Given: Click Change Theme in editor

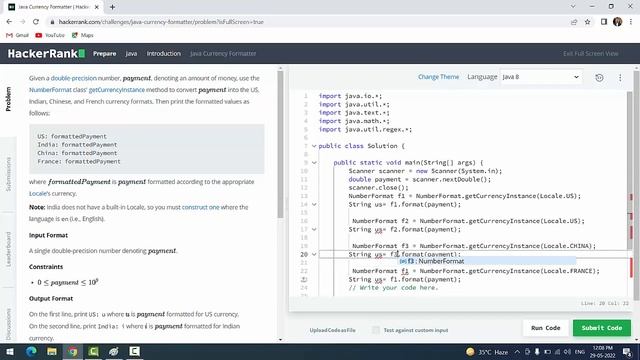Looking at the screenshot, I should tap(438, 77).
